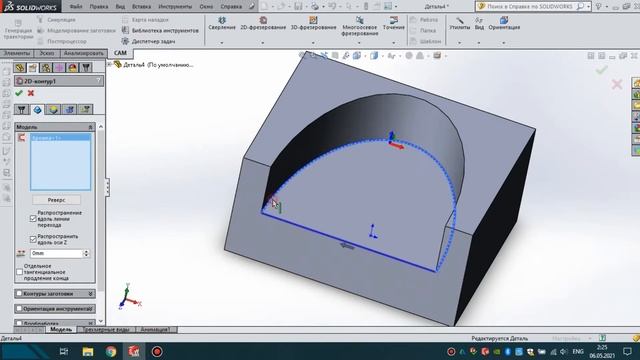Switch to the Анализировать ribbon tab
This screenshot has height=360, width=640.
coord(84,53)
